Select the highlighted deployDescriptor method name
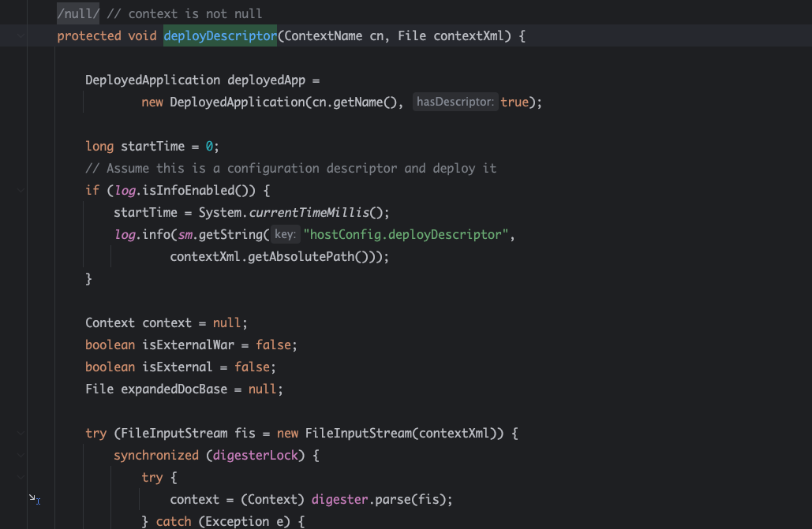Screen dimensions: 812x529 click(x=220, y=35)
